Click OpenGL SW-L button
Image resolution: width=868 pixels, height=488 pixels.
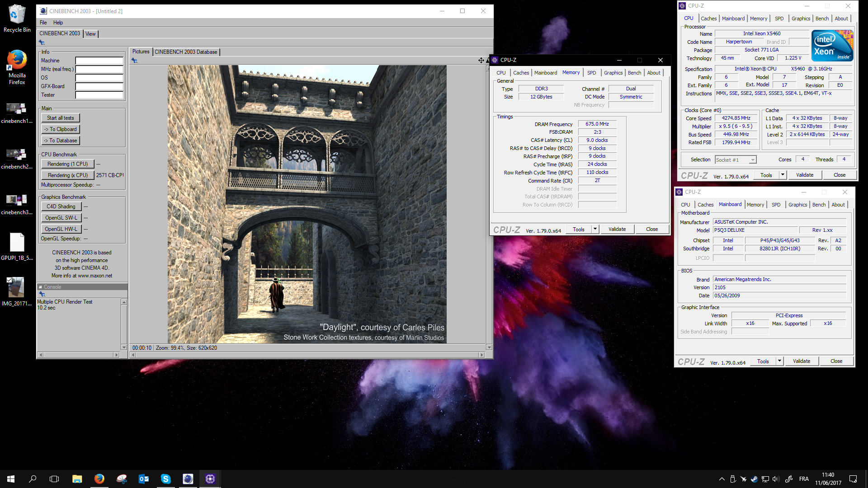point(61,218)
